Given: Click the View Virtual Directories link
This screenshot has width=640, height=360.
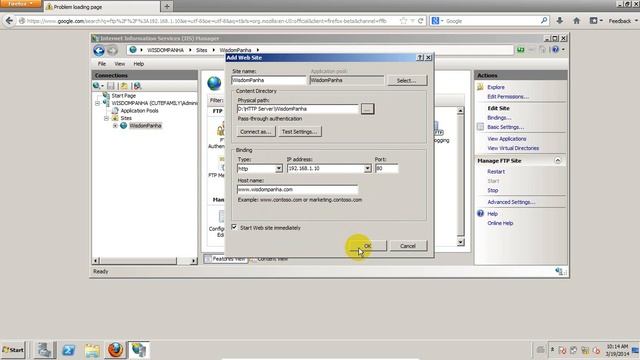Looking at the screenshot, I should click(x=513, y=148).
